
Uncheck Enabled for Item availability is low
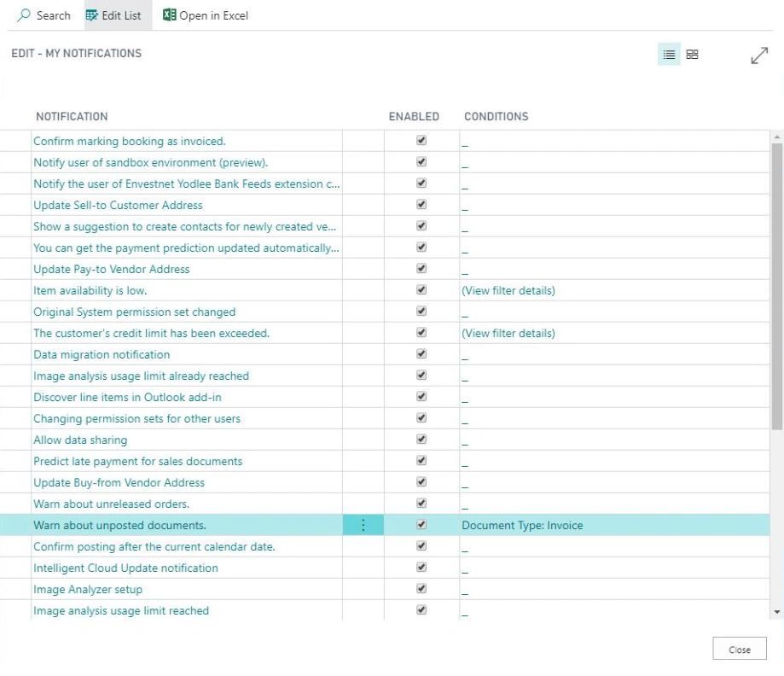421,289
